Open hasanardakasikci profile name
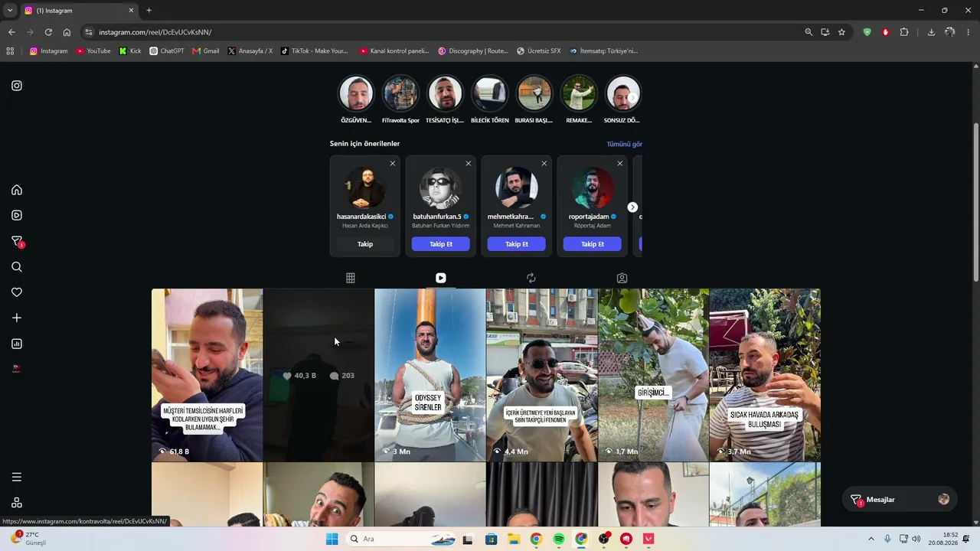The height and width of the screenshot is (551, 980). pos(361,217)
